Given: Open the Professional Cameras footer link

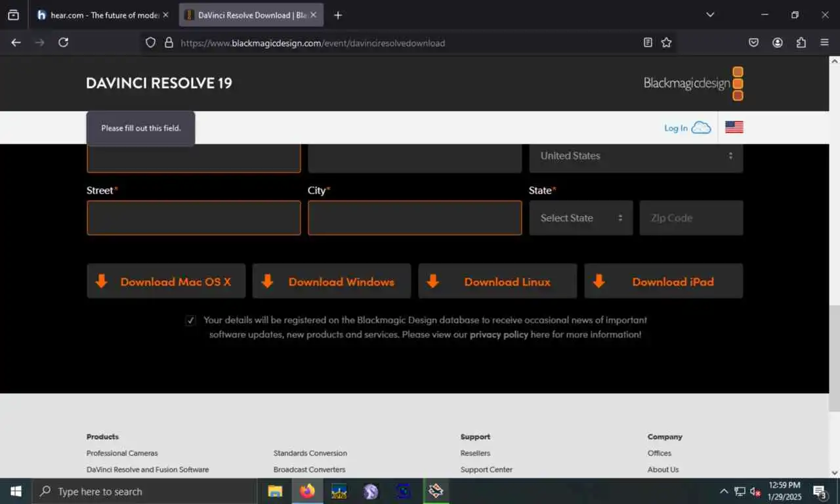Looking at the screenshot, I should click(x=122, y=453).
